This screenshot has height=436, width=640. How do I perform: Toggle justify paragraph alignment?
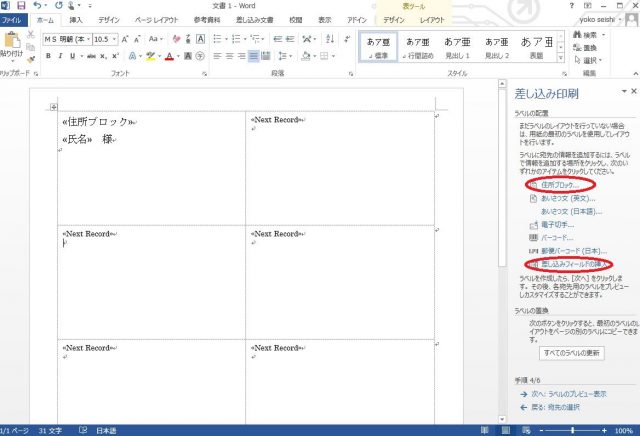click(x=253, y=56)
